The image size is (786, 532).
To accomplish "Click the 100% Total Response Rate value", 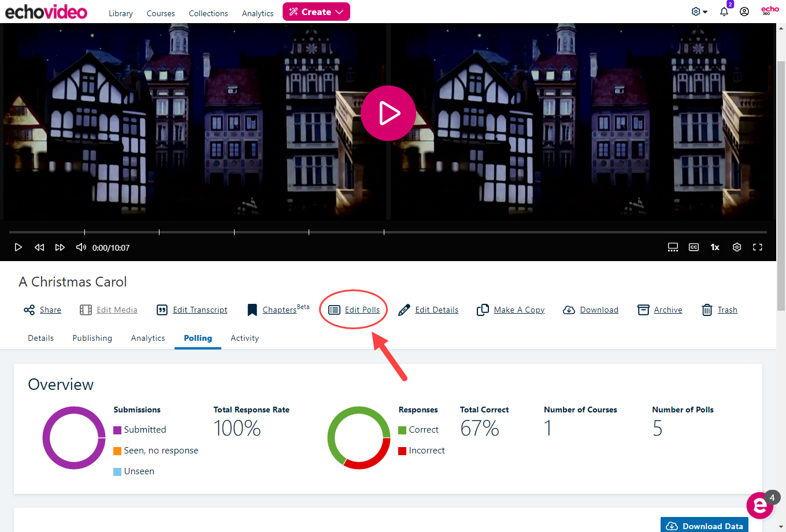I will [x=237, y=429].
